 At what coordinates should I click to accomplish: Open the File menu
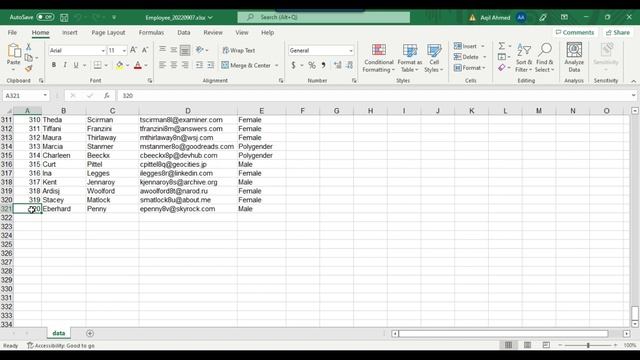tap(12, 32)
